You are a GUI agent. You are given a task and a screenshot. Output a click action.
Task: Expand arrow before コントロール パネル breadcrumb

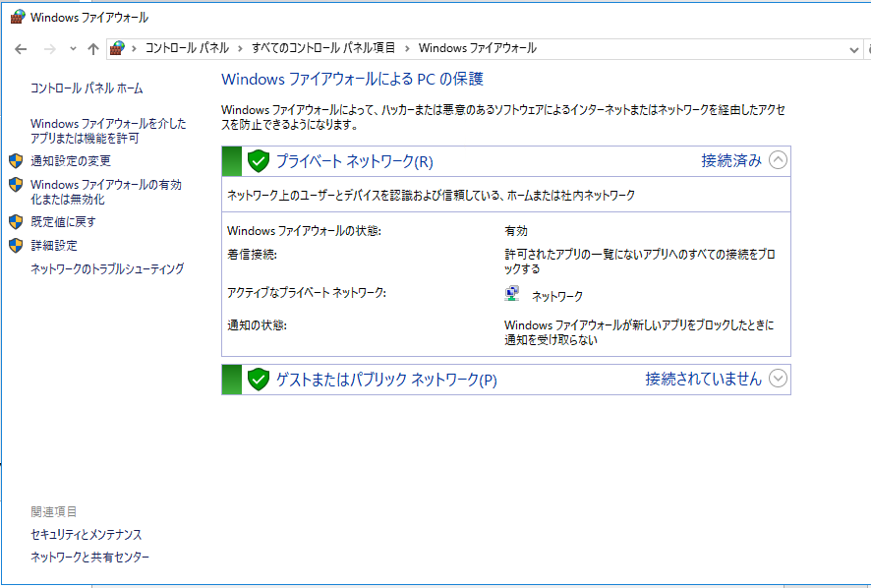point(134,49)
